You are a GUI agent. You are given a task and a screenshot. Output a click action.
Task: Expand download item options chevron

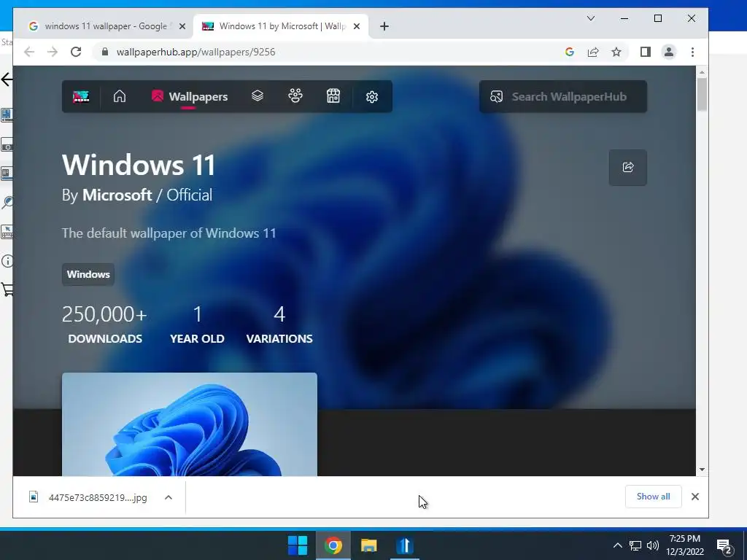point(169,497)
